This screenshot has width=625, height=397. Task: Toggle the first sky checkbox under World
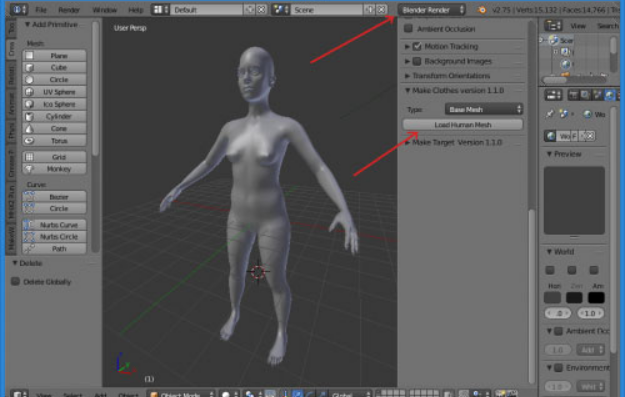[x=550, y=270]
